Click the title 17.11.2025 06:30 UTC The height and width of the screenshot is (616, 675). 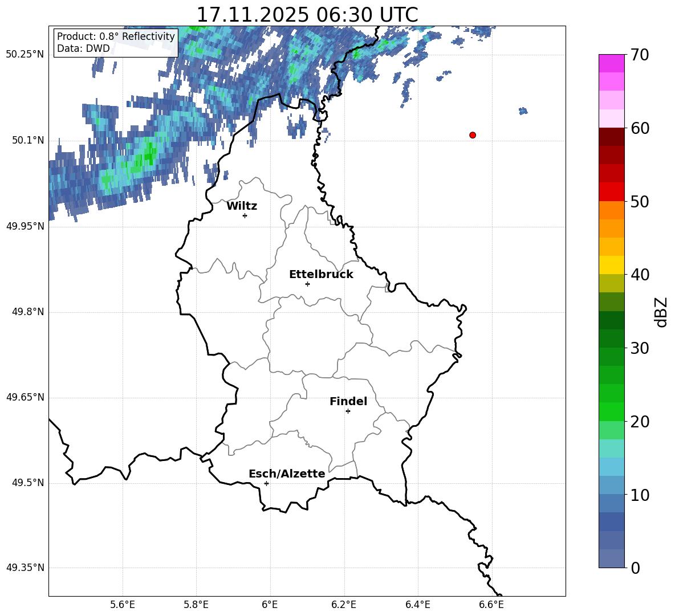(x=307, y=15)
